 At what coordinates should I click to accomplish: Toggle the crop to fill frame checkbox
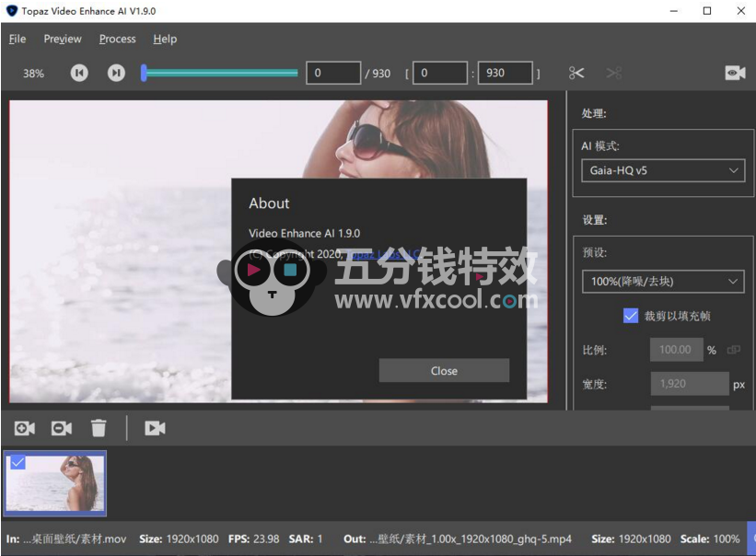[631, 316]
